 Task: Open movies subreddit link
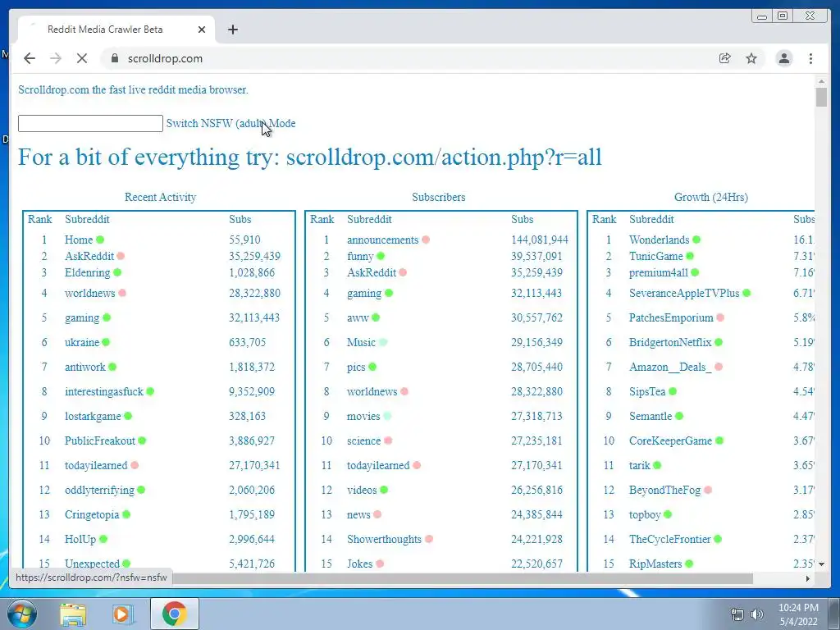coord(363,416)
